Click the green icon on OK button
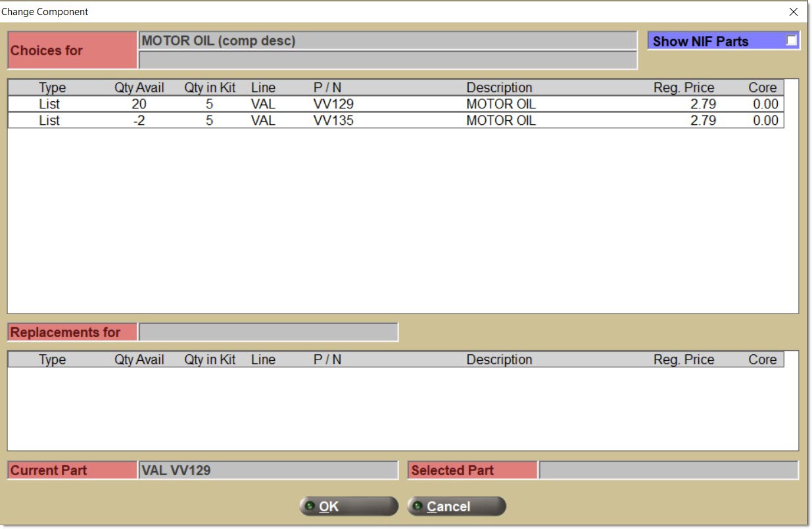 (310, 506)
